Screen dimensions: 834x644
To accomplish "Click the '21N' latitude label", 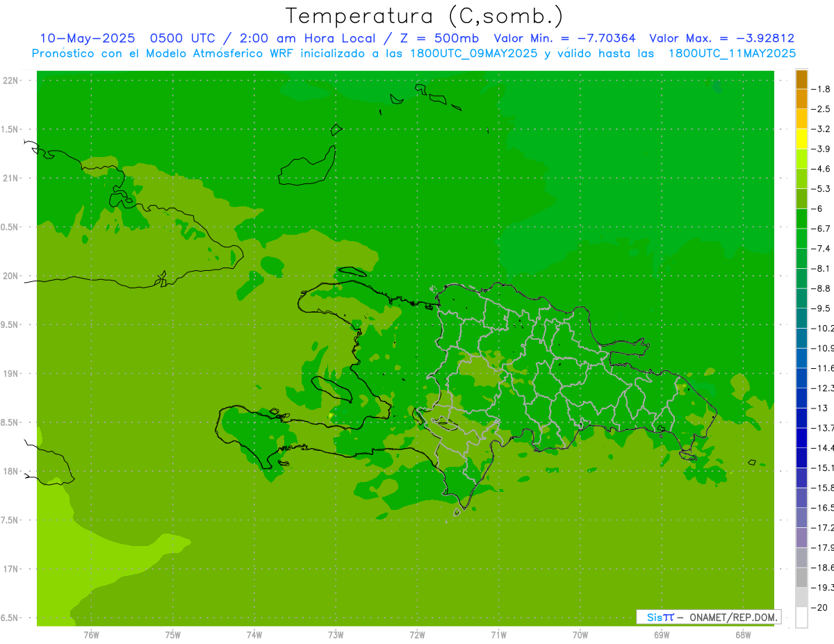I will (x=11, y=179).
